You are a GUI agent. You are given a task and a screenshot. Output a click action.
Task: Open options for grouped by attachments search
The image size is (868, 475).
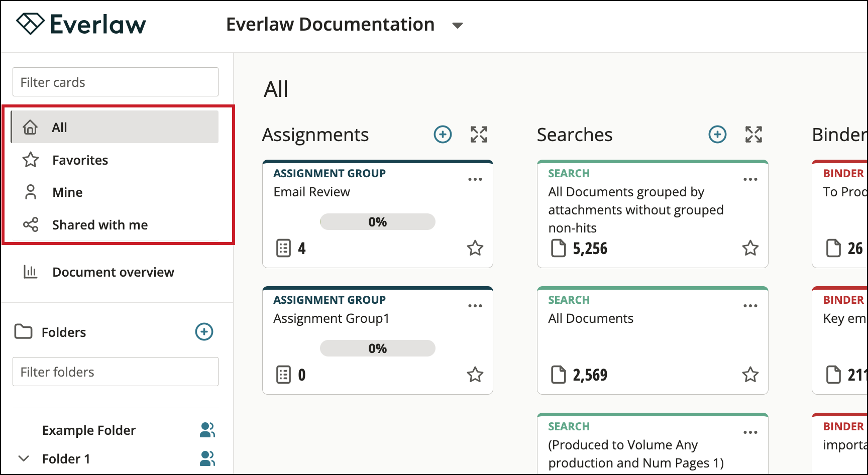750,179
